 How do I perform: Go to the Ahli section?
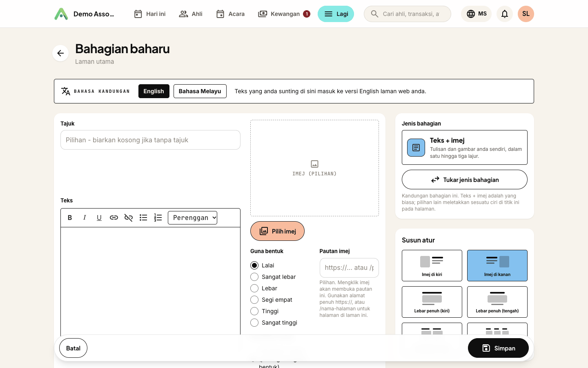[191, 14]
